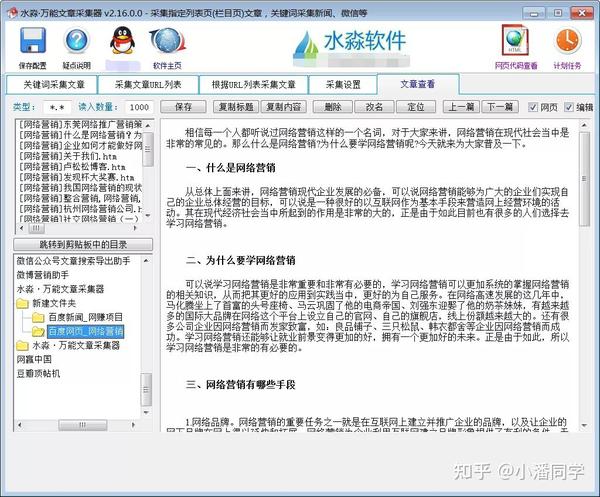
Task: Go to previous article with 上一篇
Action: point(461,107)
